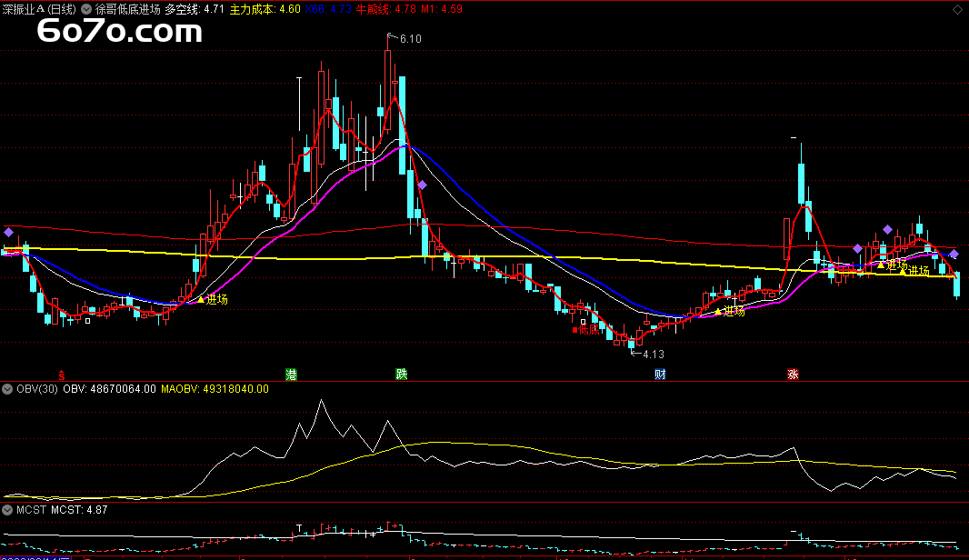
Task: Click the 深振业A (日线) stock title
Action: point(39,9)
